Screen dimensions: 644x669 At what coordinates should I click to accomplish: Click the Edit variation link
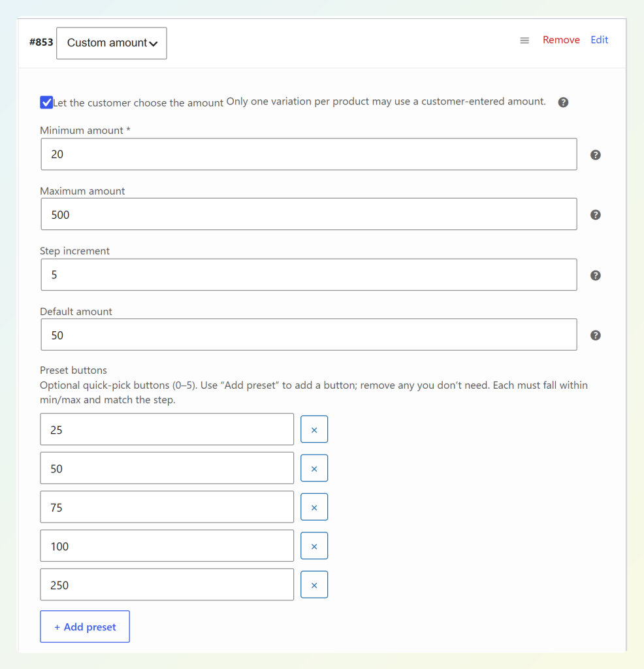(599, 40)
